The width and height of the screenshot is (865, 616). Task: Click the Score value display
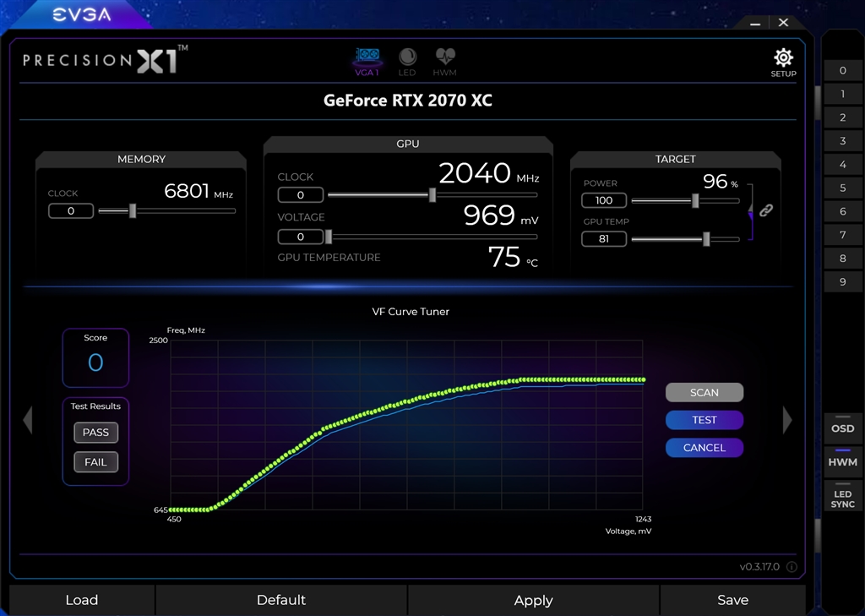(x=95, y=363)
